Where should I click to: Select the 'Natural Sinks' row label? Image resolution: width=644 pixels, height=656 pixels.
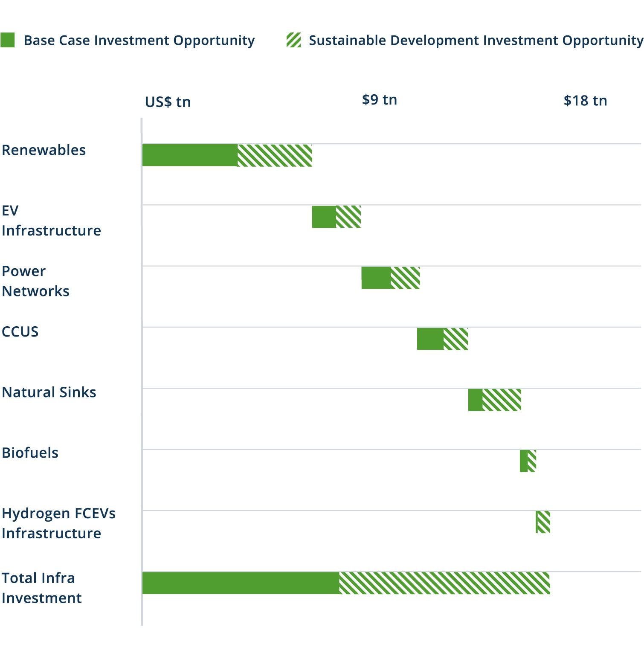49,392
